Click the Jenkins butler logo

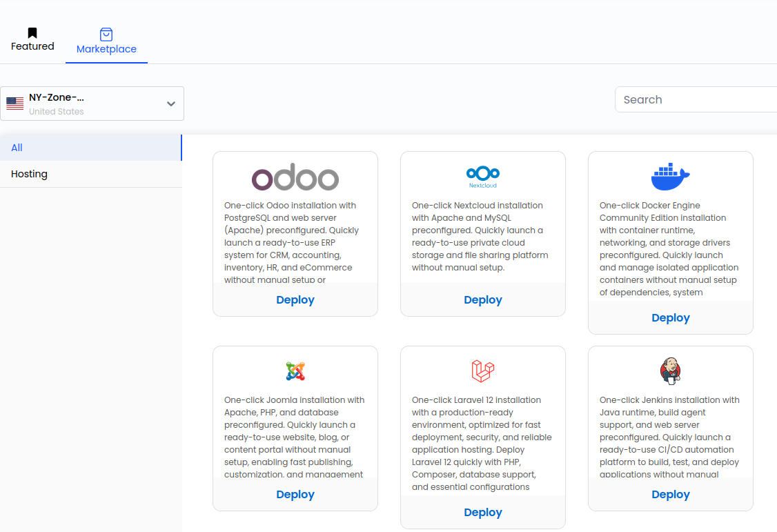point(671,371)
